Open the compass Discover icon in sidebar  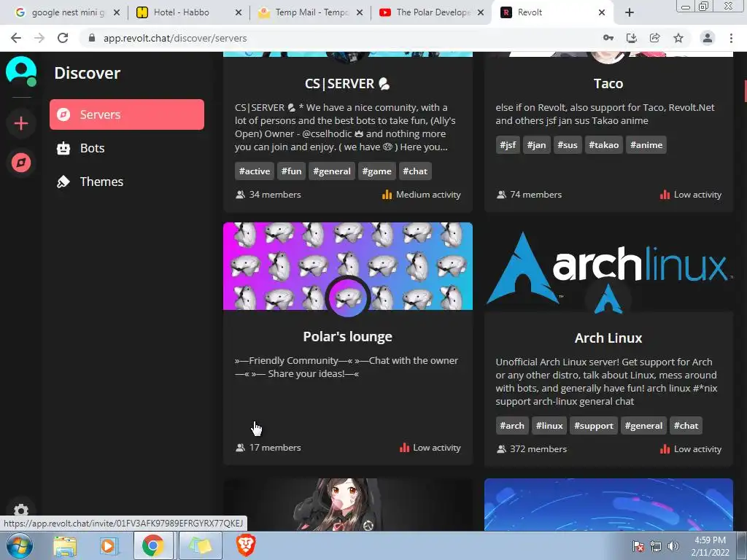[21, 163]
